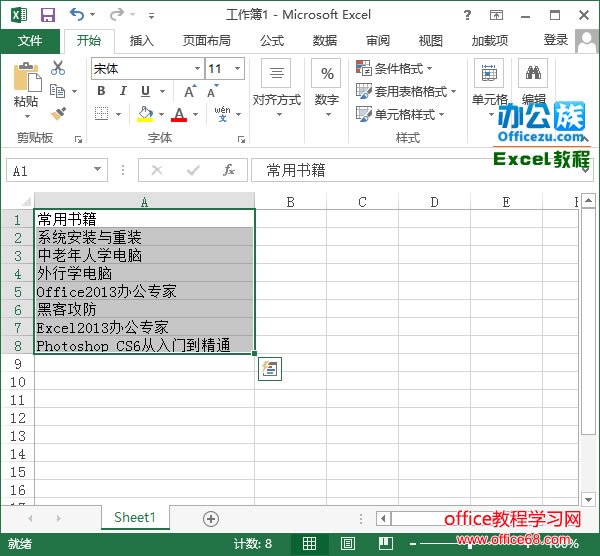
Task: Open 套用表格格式 table format menu
Action: point(406,91)
